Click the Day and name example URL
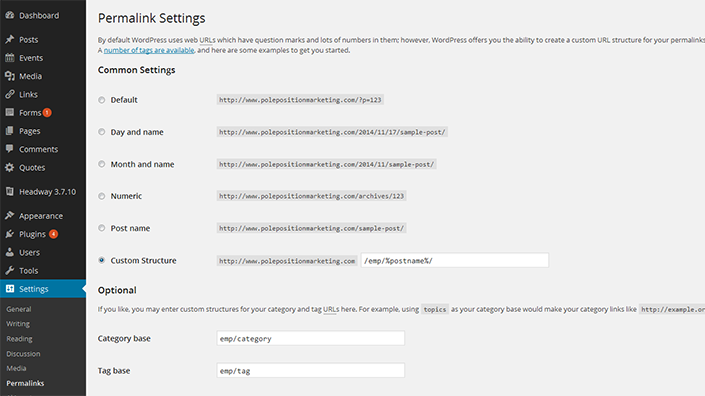 pos(332,132)
